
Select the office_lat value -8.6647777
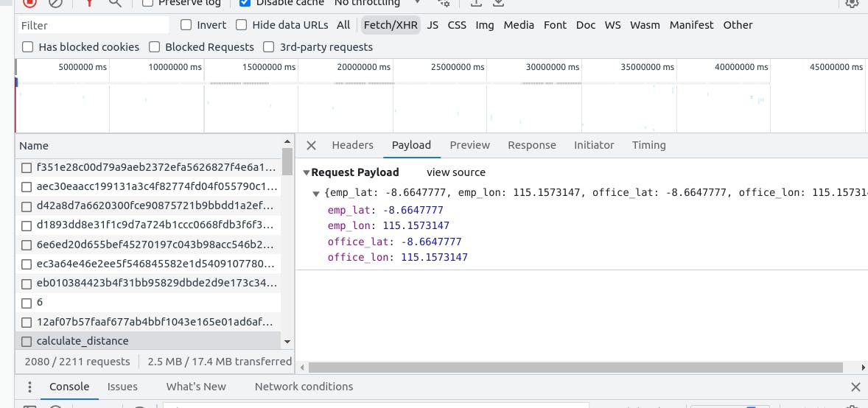(431, 242)
